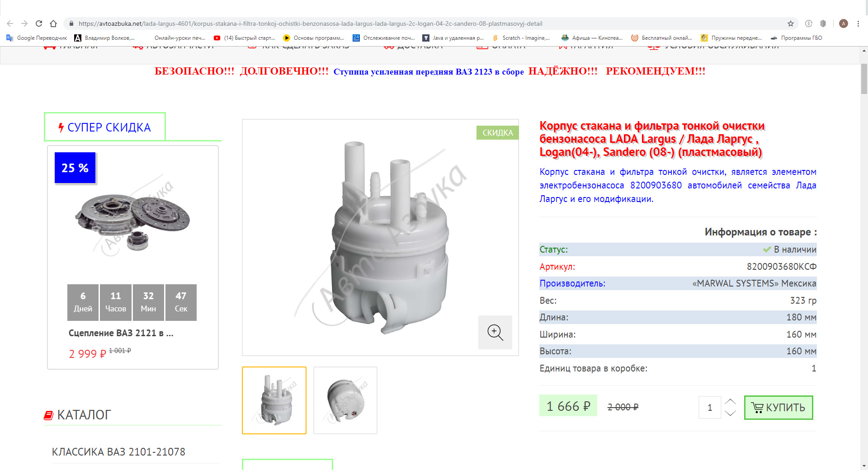Click the page vertical scrollbar thumb
The image size is (868, 470).
[864, 79]
